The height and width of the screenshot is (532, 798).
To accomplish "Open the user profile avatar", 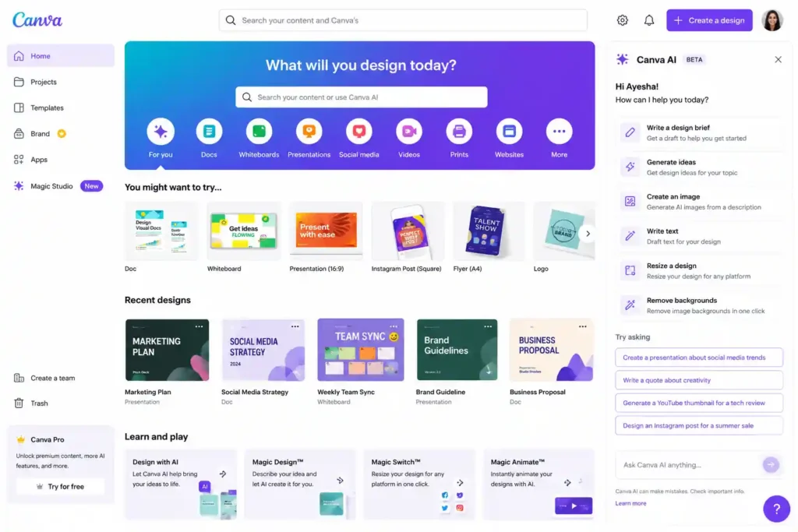I will coord(772,20).
